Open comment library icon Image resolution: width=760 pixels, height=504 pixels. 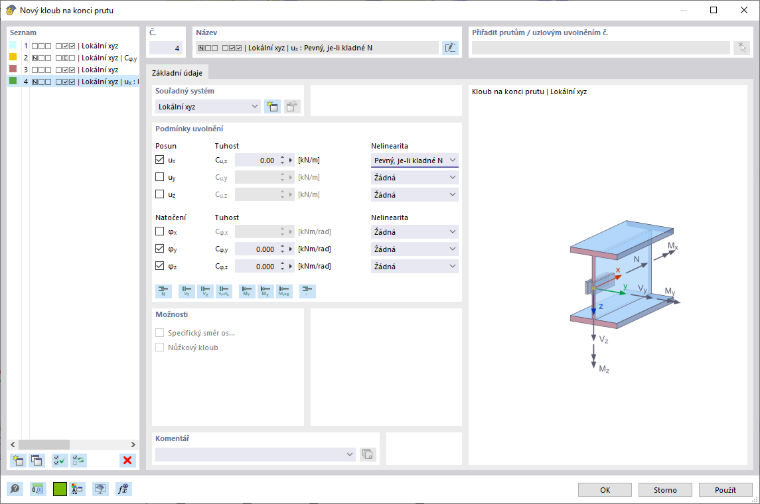368,455
